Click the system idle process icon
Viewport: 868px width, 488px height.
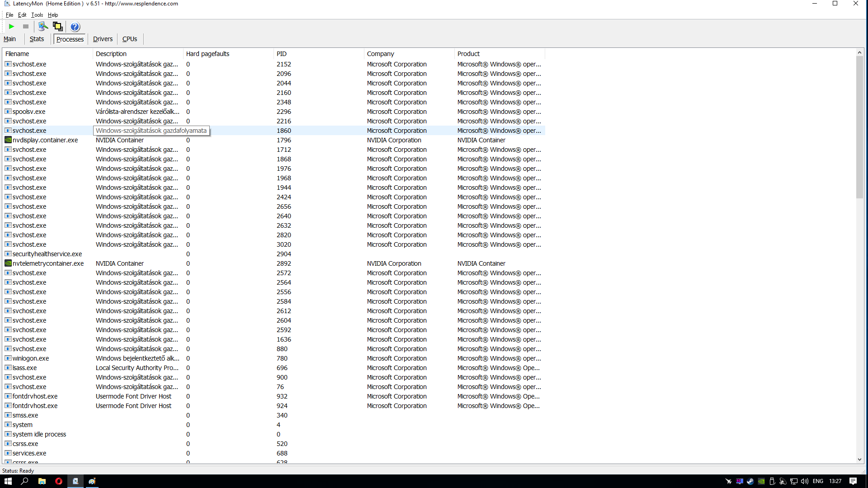[x=8, y=434]
